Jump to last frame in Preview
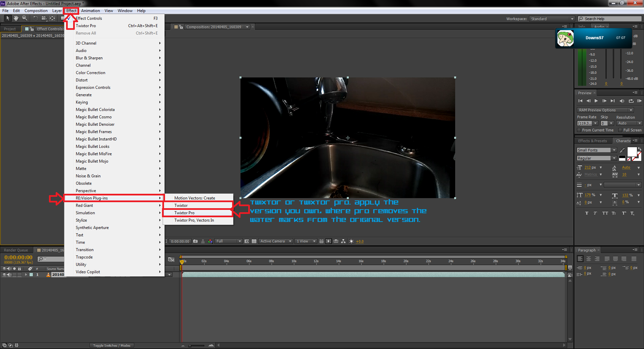The width and height of the screenshot is (644, 349). pos(613,101)
